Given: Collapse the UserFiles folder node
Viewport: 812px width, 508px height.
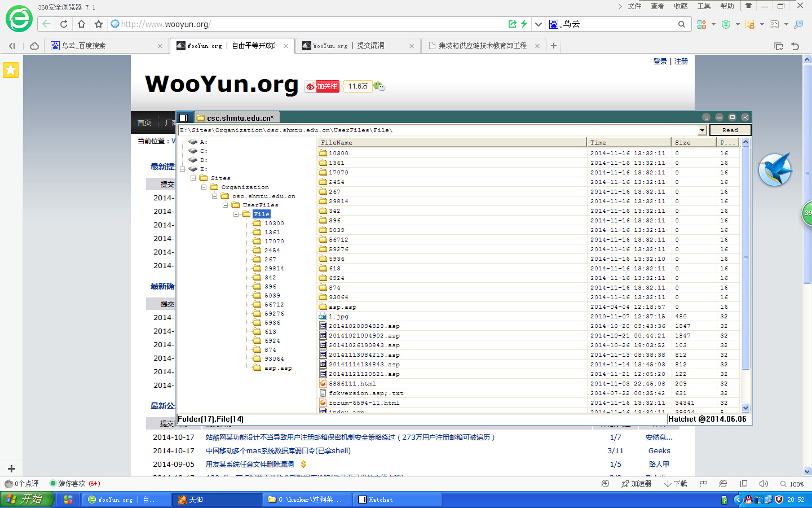Looking at the screenshot, I should (226, 205).
